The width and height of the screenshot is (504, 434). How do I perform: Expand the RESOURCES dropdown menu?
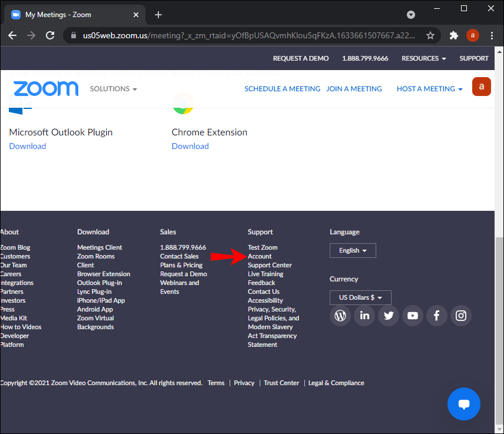click(423, 58)
